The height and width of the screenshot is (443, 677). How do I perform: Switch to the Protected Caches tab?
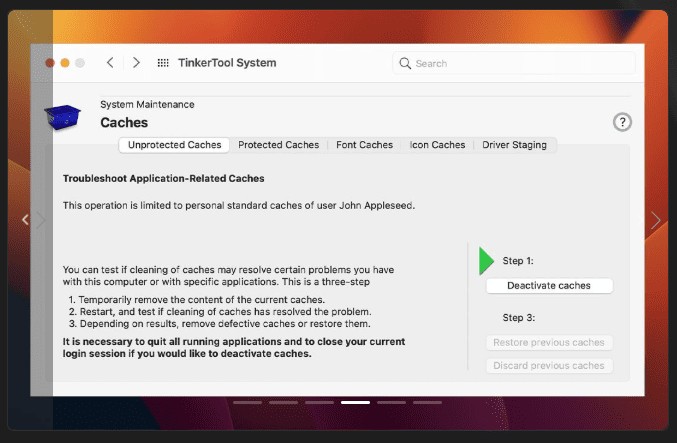pyautogui.click(x=278, y=145)
